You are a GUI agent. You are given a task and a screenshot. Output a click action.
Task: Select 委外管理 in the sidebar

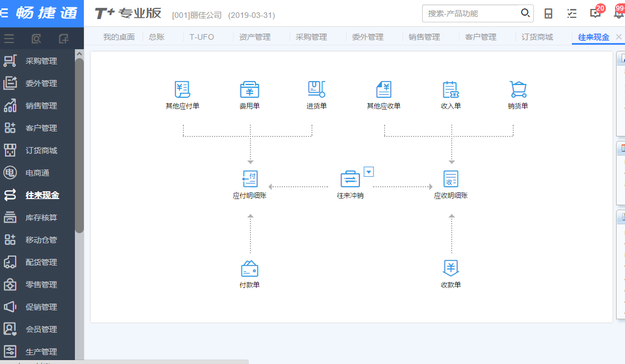(37, 83)
